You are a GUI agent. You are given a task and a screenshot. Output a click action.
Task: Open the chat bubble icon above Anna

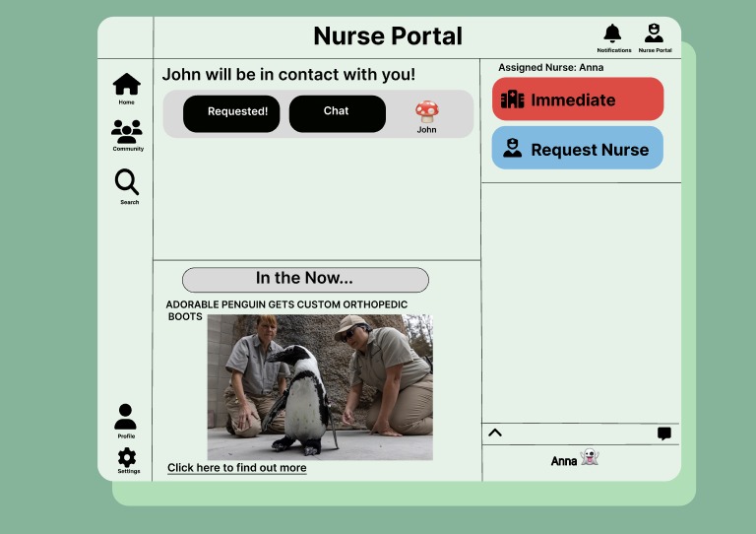pyautogui.click(x=664, y=434)
